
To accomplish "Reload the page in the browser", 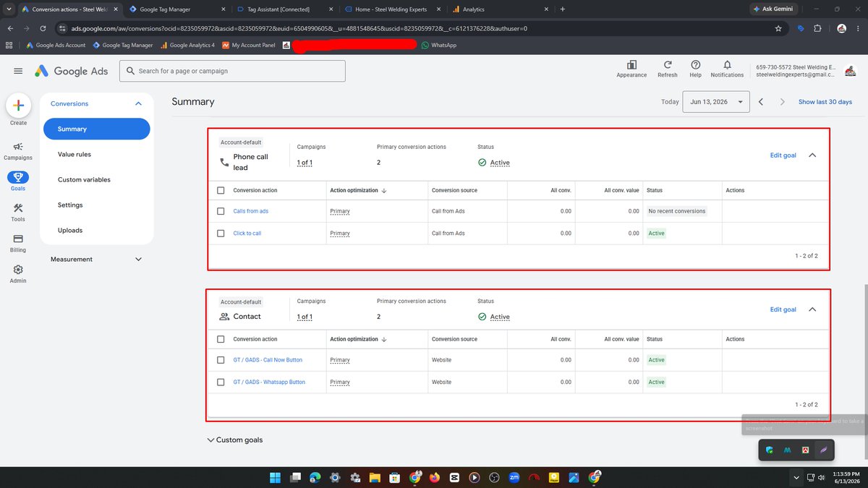I will (x=43, y=28).
